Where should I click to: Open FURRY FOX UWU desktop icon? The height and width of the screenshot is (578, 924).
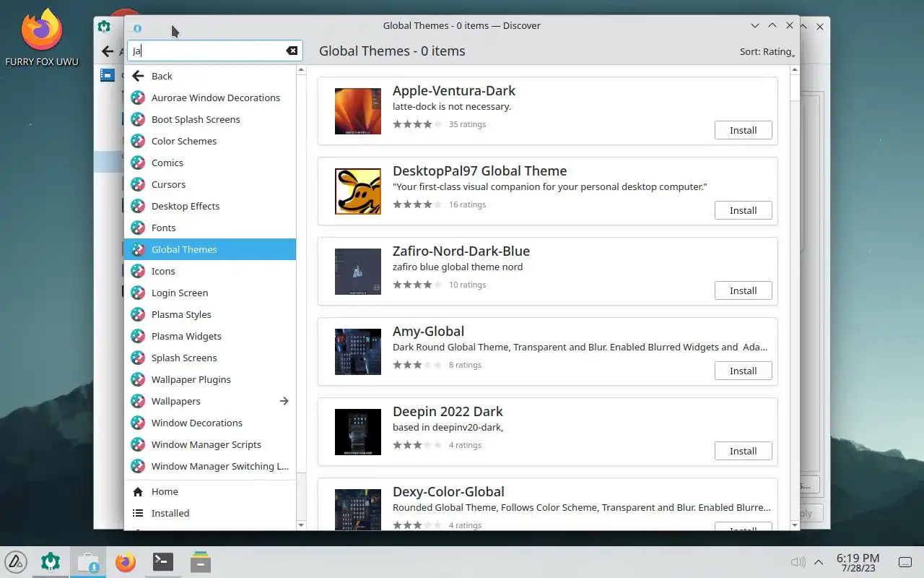(x=42, y=38)
